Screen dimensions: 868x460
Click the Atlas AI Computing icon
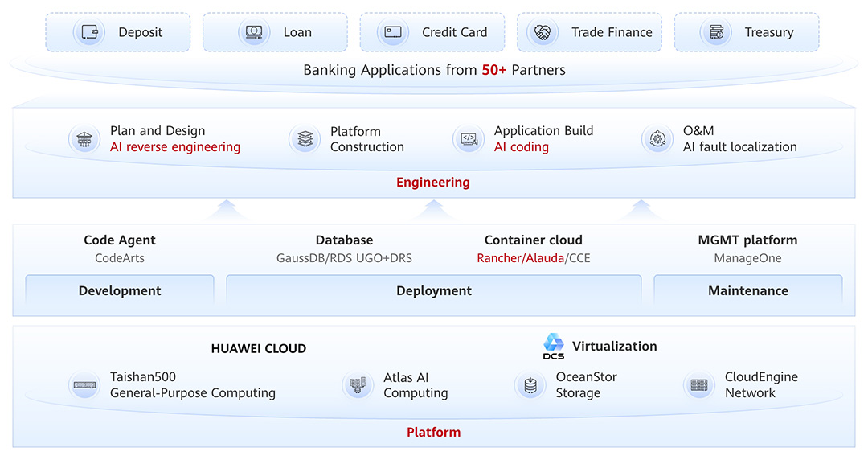pyautogui.click(x=358, y=384)
